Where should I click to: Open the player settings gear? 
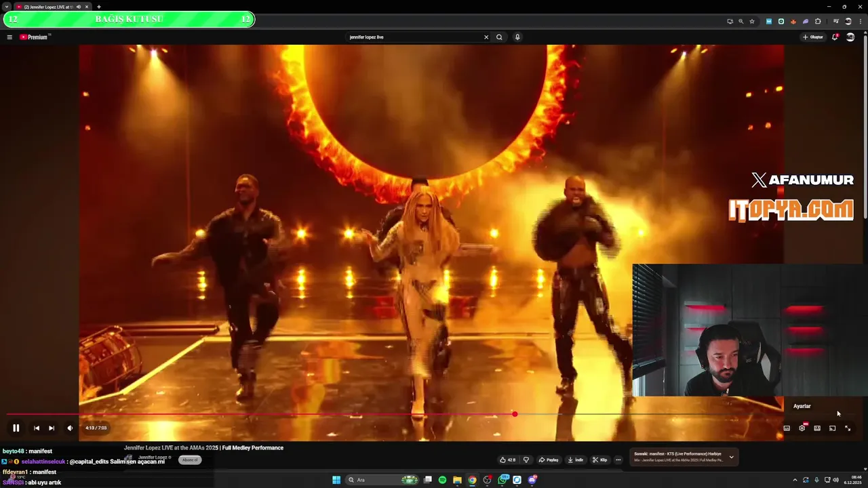[802, 428]
